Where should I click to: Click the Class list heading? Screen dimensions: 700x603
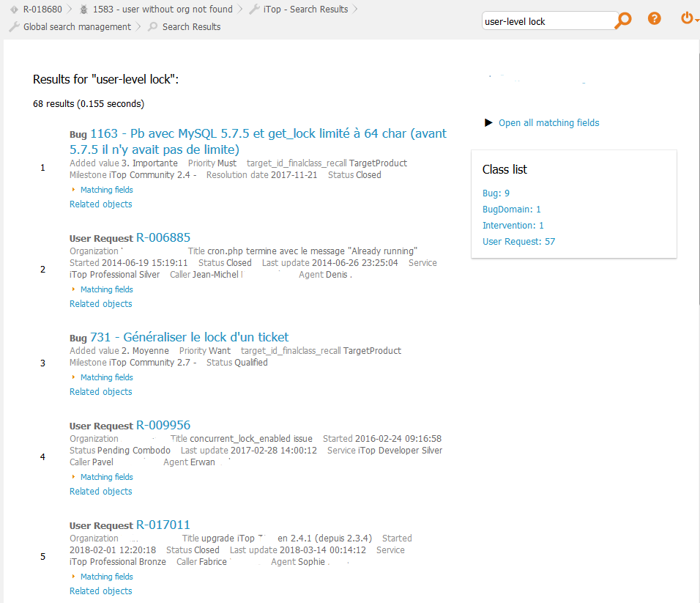504,169
